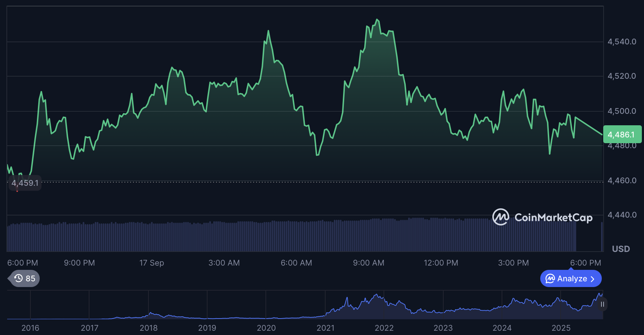Click the USD currency label
644x335 pixels.
621,249
